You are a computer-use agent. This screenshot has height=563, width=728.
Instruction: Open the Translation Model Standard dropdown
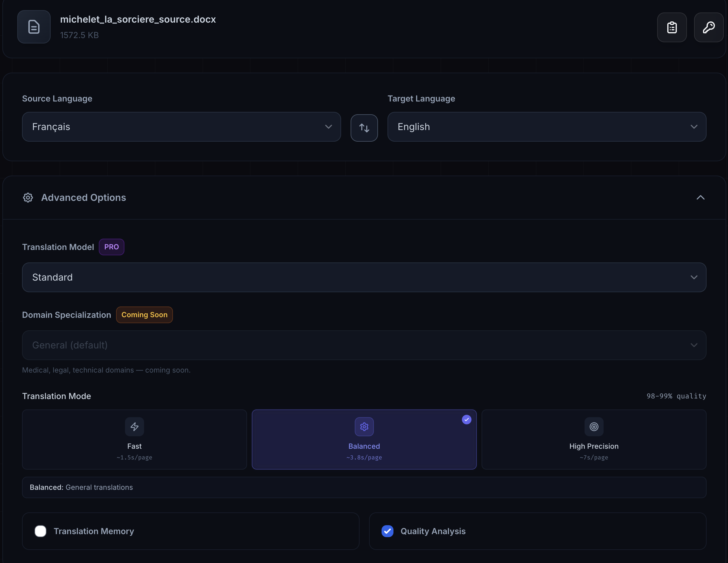coord(364,277)
